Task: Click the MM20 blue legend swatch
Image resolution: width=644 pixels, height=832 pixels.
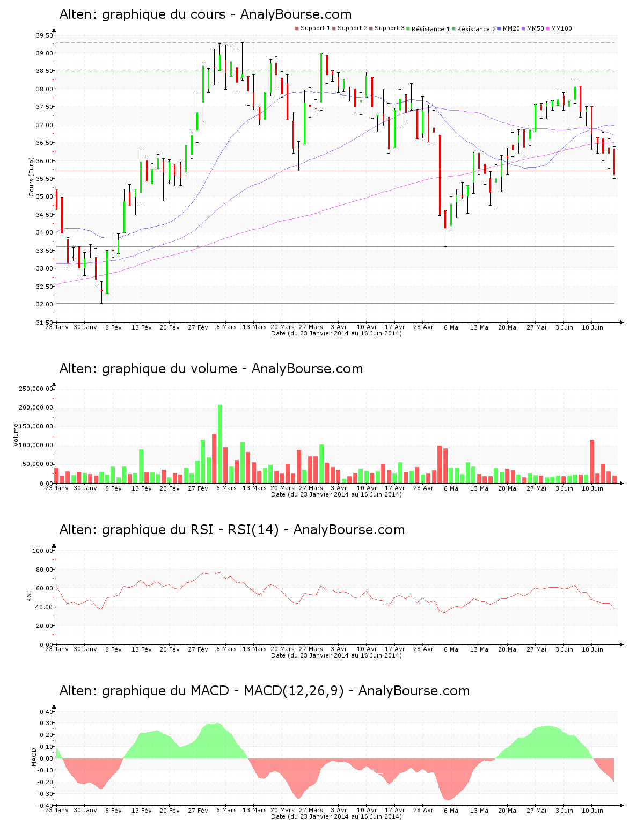Action: [499, 28]
